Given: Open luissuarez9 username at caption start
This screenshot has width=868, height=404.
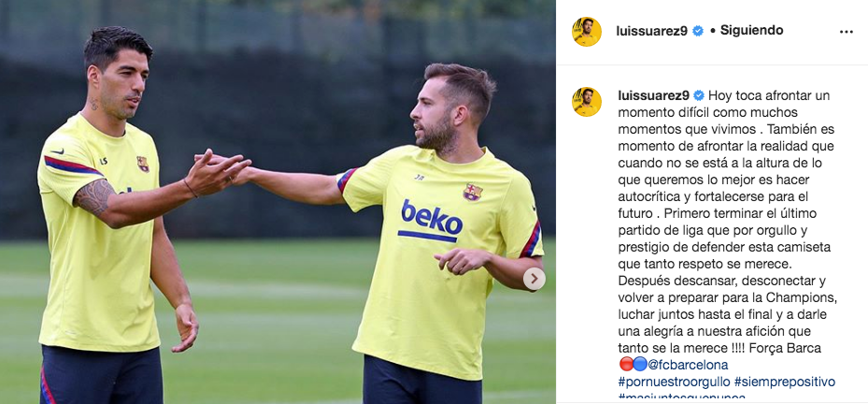Looking at the screenshot, I should click(654, 95).
